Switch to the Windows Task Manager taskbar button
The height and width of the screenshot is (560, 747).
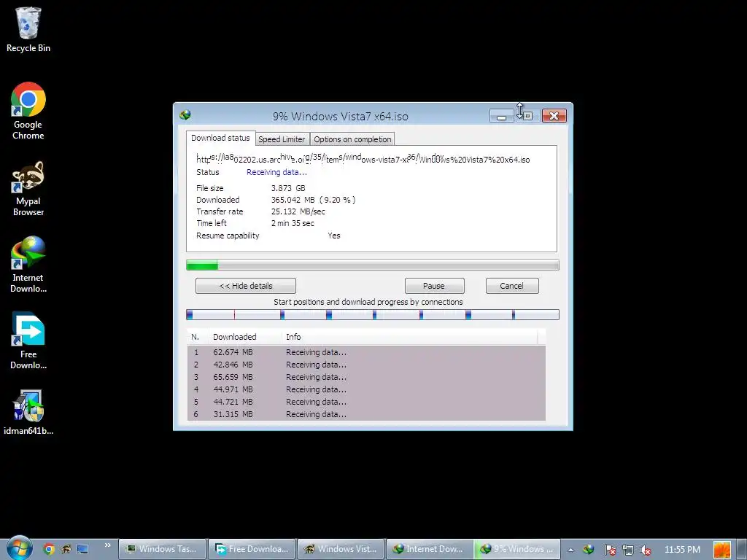(162, 549)
